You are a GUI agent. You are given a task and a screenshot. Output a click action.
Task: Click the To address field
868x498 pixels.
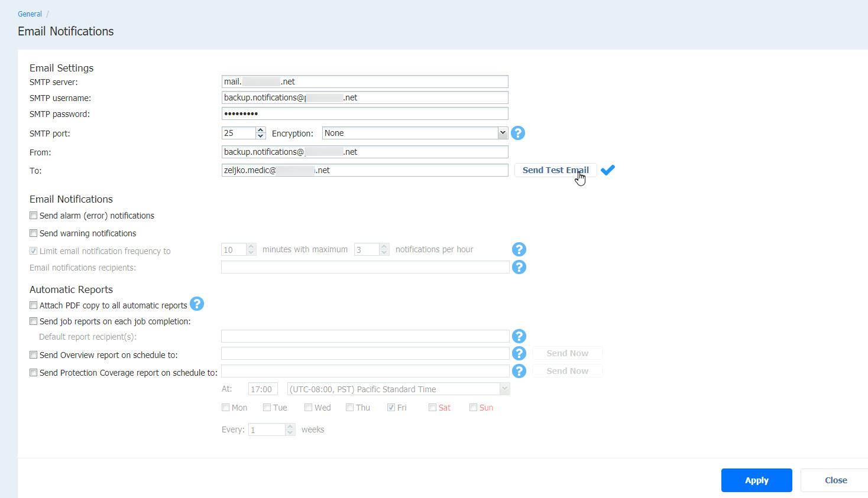(365, 170)
